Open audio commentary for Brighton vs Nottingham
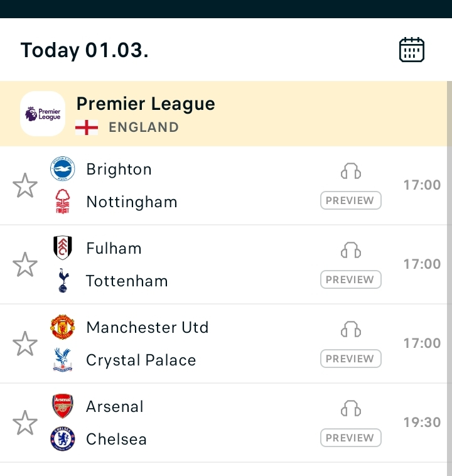 [x=351, y=171]
